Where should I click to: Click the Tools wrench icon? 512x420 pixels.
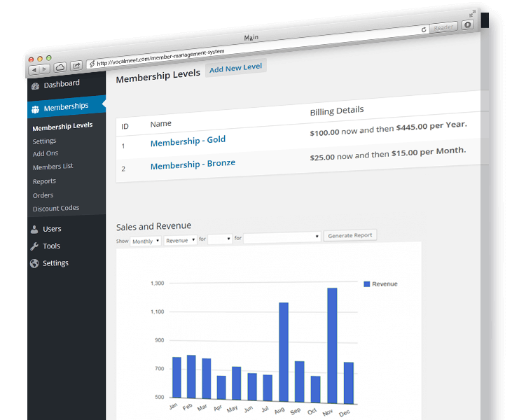pyautogui.click(x=34, y=246)
